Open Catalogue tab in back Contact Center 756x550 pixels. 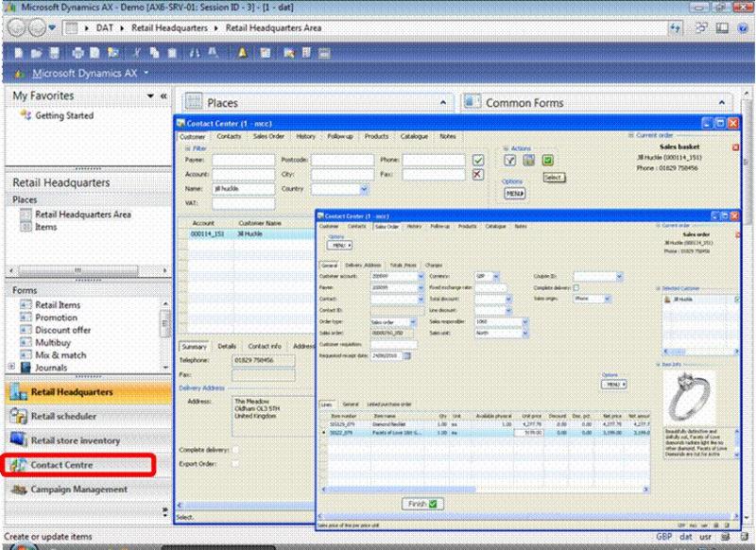(414, 136)
